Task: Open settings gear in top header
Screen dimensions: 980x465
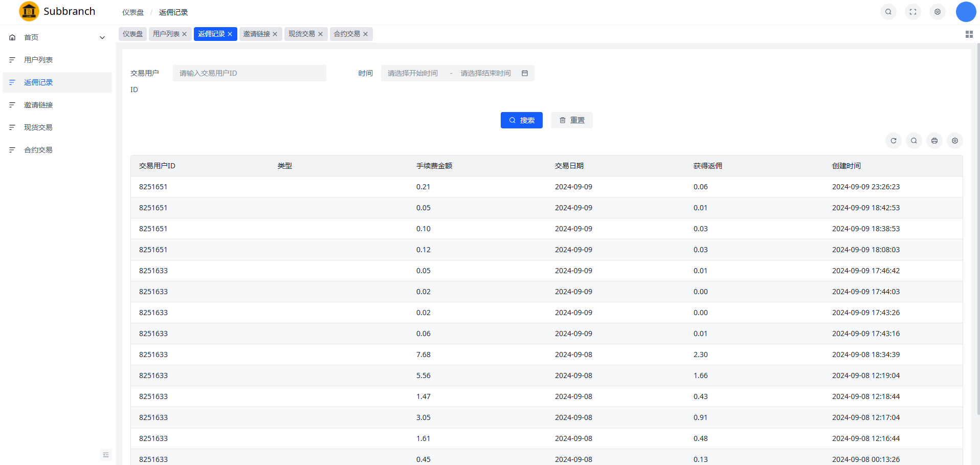Action: coord(938,12)
